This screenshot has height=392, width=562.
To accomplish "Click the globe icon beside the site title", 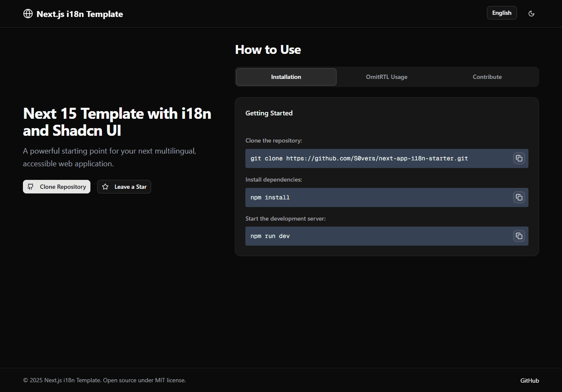I will tap(28, 13).
